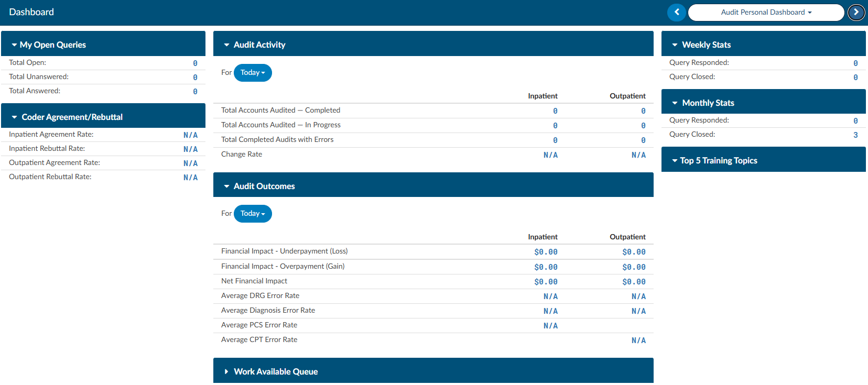Open the Today dropdown in Audit Activity
The height and width of the screenshot is (385, 868).
coord(253,73)
